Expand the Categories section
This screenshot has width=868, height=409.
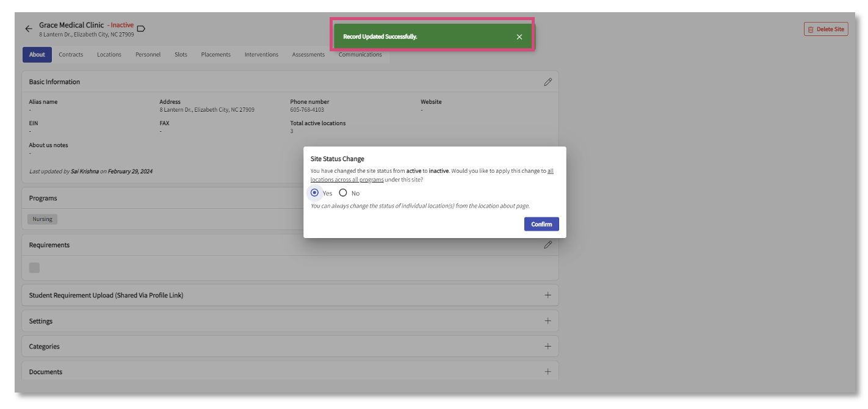coord(548,346)
